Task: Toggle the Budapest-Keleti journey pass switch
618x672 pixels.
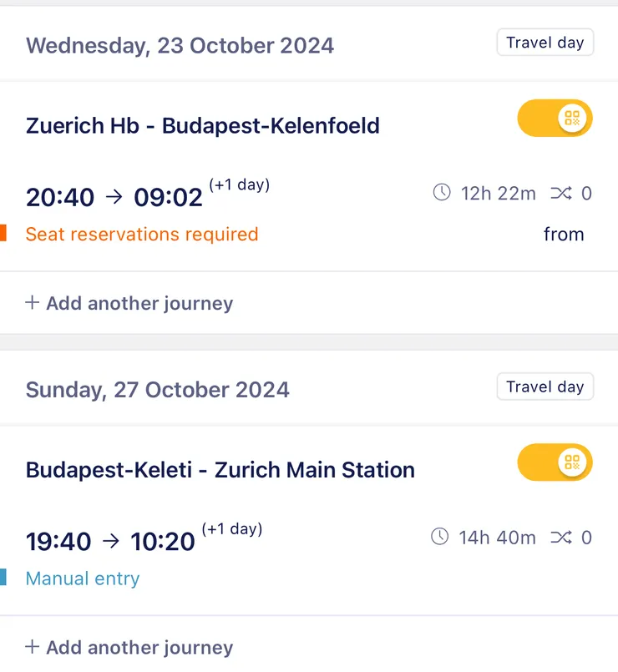Action: (555, 462)
